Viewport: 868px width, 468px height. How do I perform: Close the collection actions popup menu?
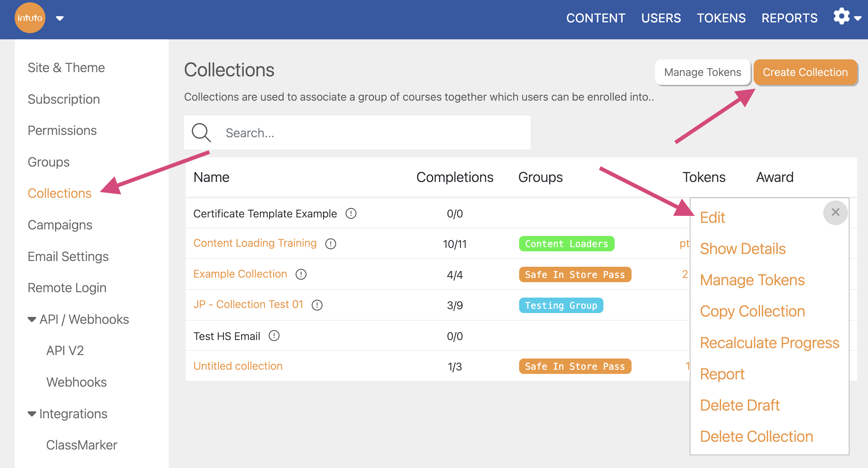coord(835,212)
